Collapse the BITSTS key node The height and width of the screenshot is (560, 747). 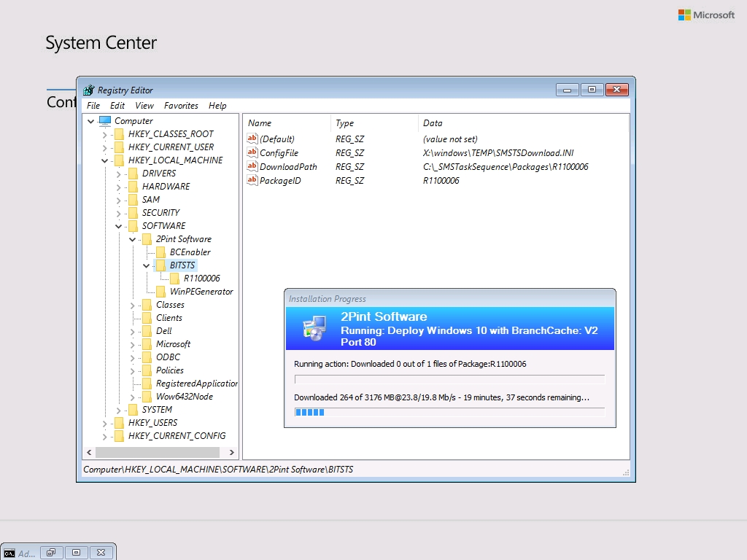[x=146, y=265]
